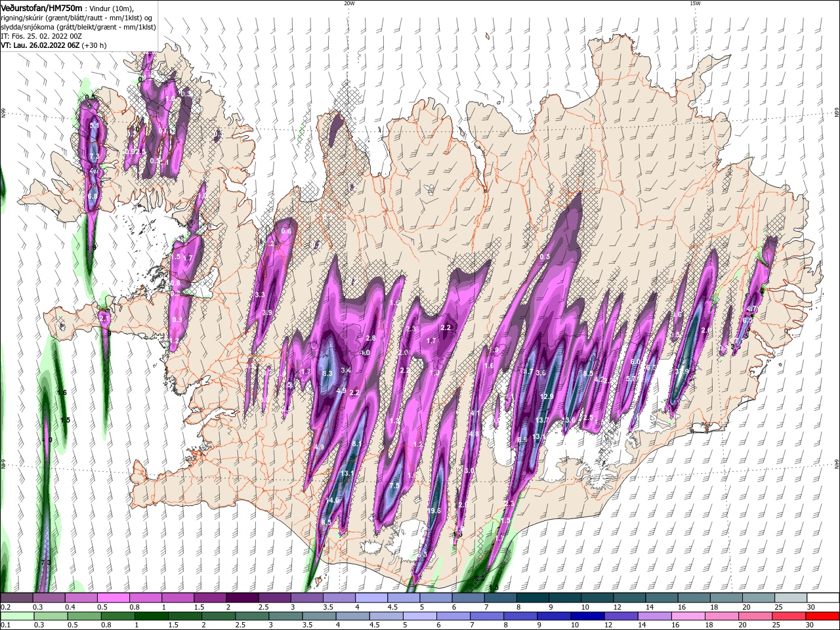Select light green 0.1–0.3 swatch, bottom legend row
Image resolution: width=840 pixels, height=630 pixels.
(18, 616)
